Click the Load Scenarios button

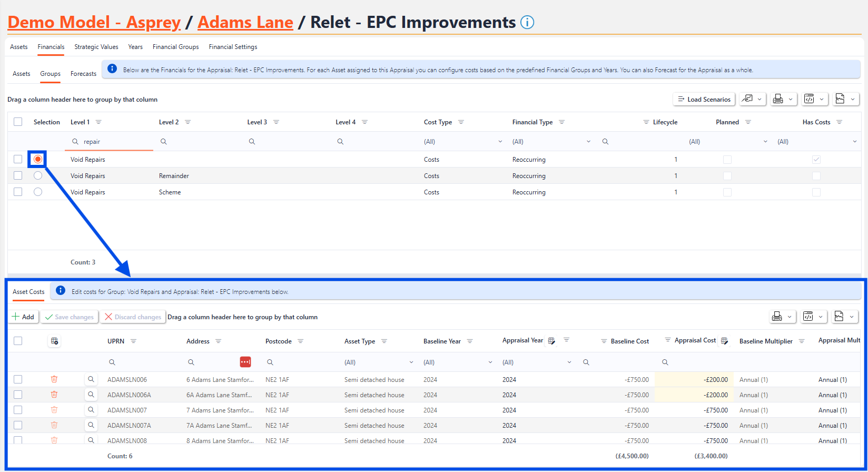704,99
